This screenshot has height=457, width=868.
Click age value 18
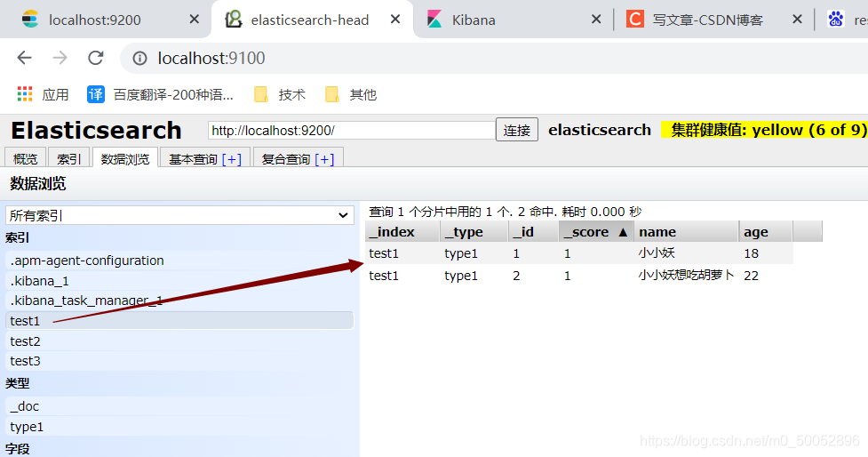tap(752, 253)
